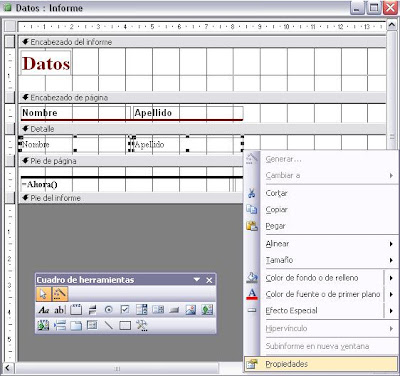400x376 pixels.
Task: Select the Unbound Object Frame tool
Action: [x=207, y=310]
